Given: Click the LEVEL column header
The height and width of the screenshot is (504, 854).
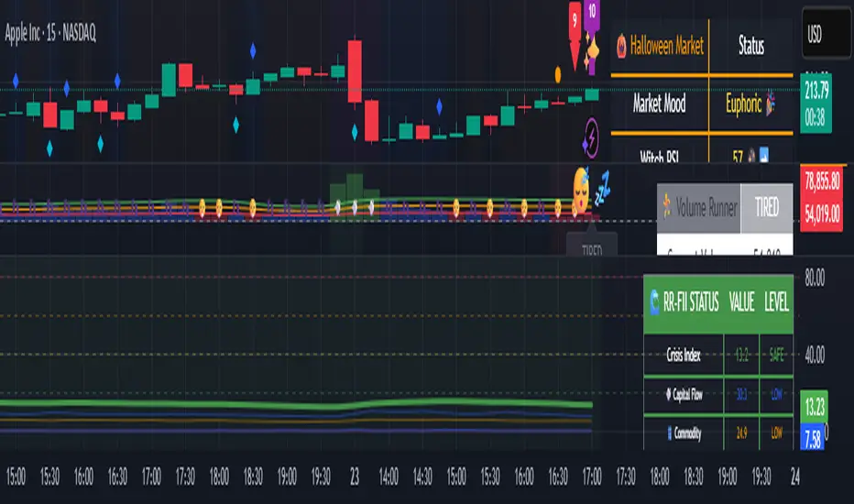Looking at the screenshot, I should 776,302.
